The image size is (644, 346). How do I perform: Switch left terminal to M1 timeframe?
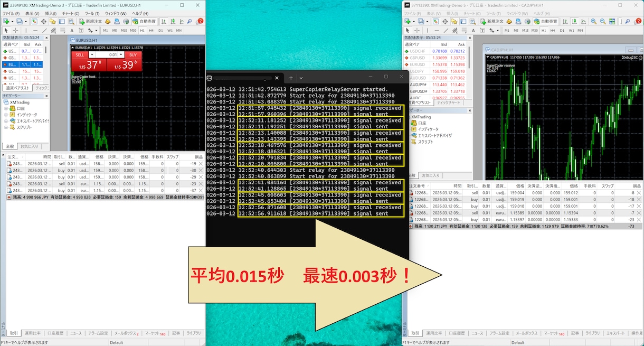[x=106, y=31]
